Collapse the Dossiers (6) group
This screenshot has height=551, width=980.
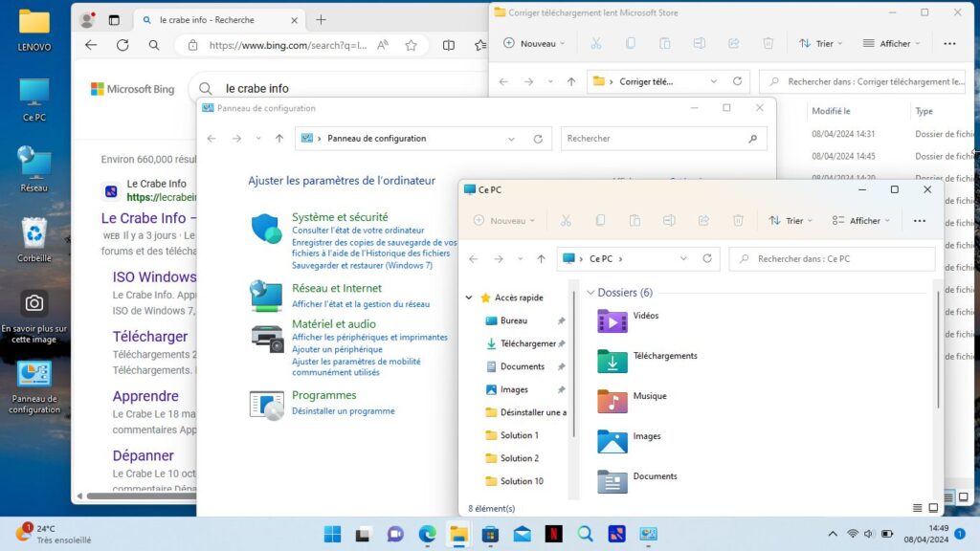coord(590,293)
